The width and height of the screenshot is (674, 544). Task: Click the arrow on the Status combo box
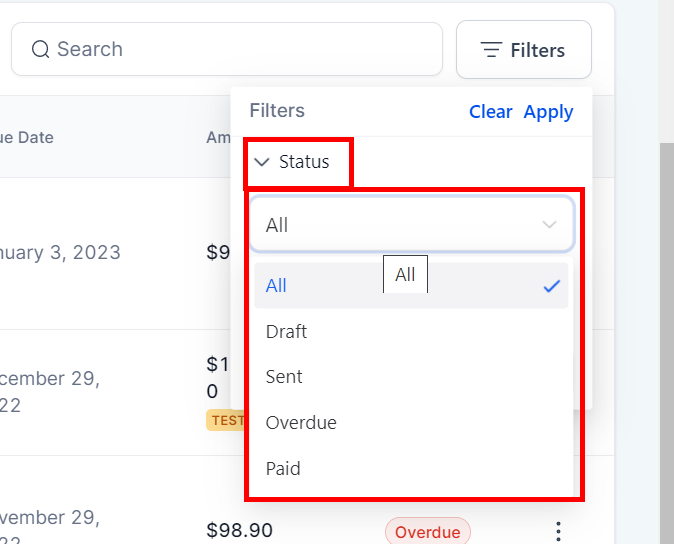point(549,225)
